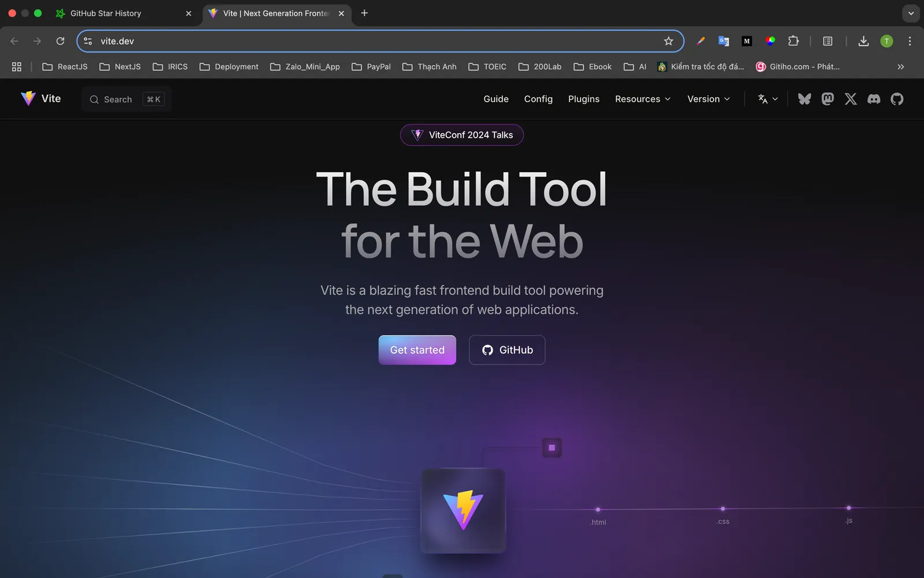
Task: Click the GitHub button below the tagline
Action: click(x=507, y=350)
